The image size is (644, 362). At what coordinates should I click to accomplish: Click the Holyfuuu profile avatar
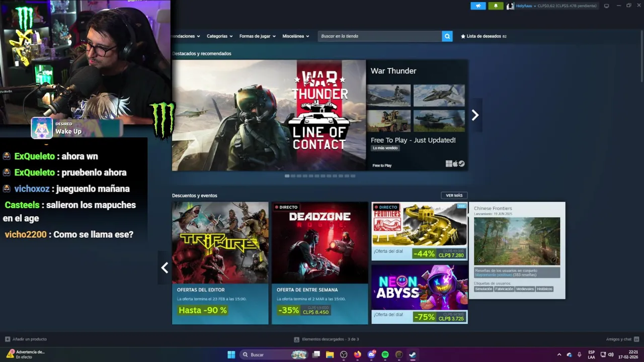[x=510, y=6]
